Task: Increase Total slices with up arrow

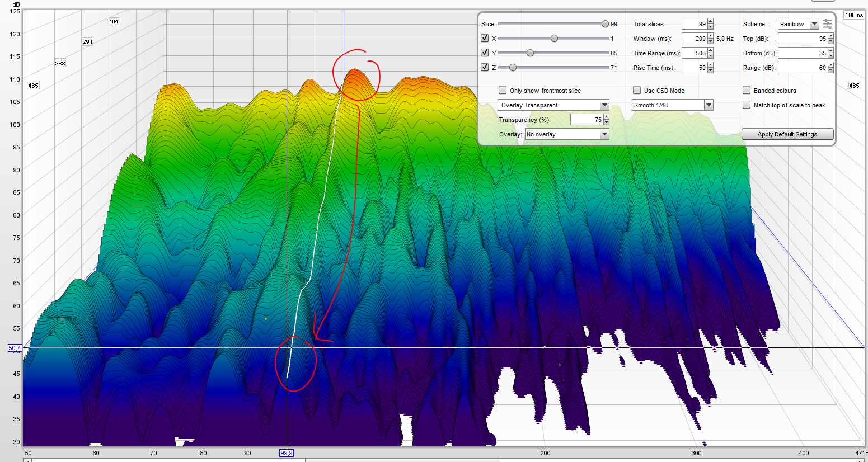Action: pos(711,21)
